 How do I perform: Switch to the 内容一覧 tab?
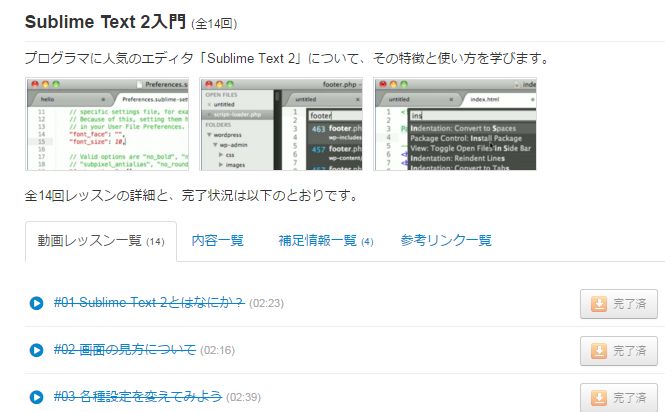point(218,241)
